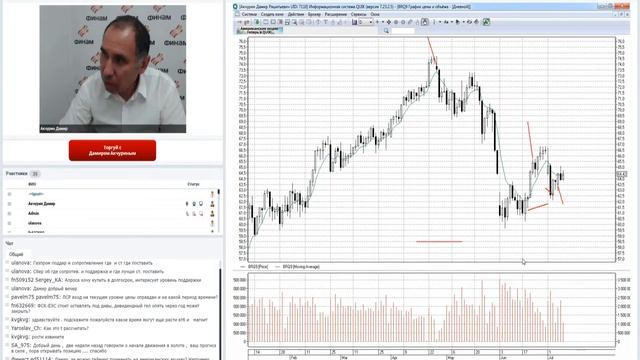
Task: Select participant row Admin
Action: (x=110, y=213)
